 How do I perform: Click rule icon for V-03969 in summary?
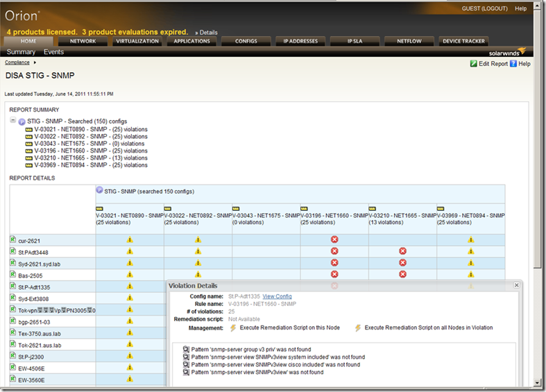29,165
